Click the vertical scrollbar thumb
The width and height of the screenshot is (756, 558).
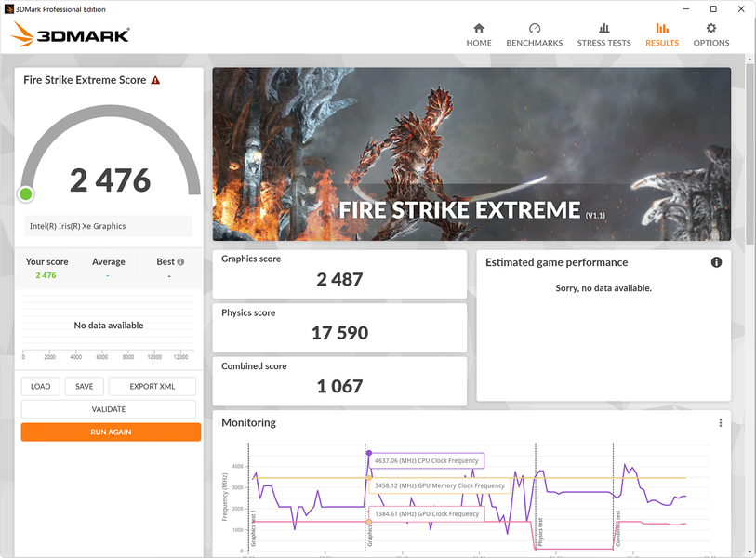pos(749,154)
